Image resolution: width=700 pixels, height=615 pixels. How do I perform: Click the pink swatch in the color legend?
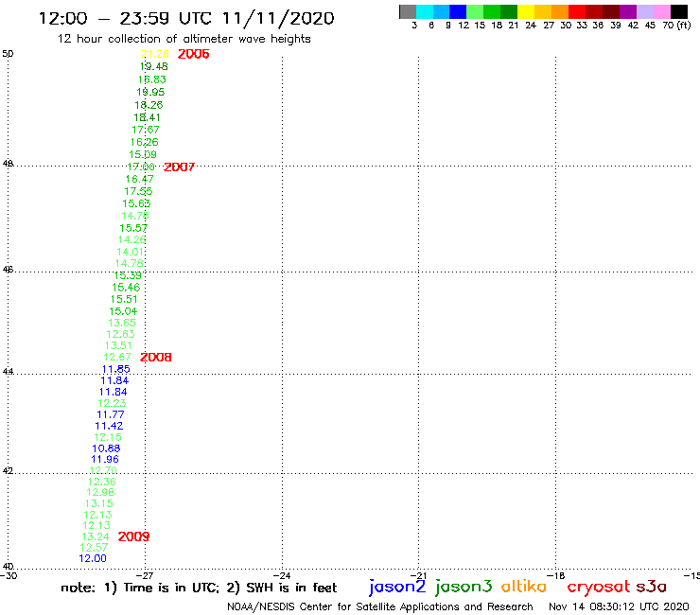coord(661,12)
